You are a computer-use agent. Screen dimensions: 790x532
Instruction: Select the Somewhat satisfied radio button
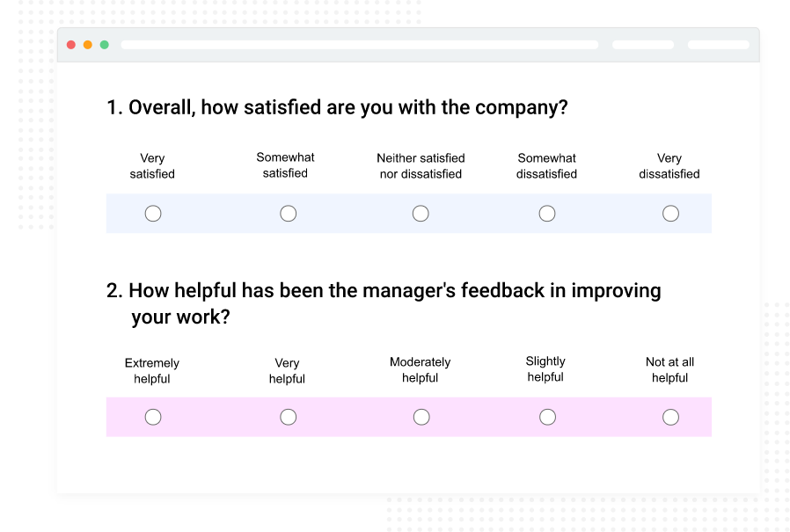click(x=288, y=213)
